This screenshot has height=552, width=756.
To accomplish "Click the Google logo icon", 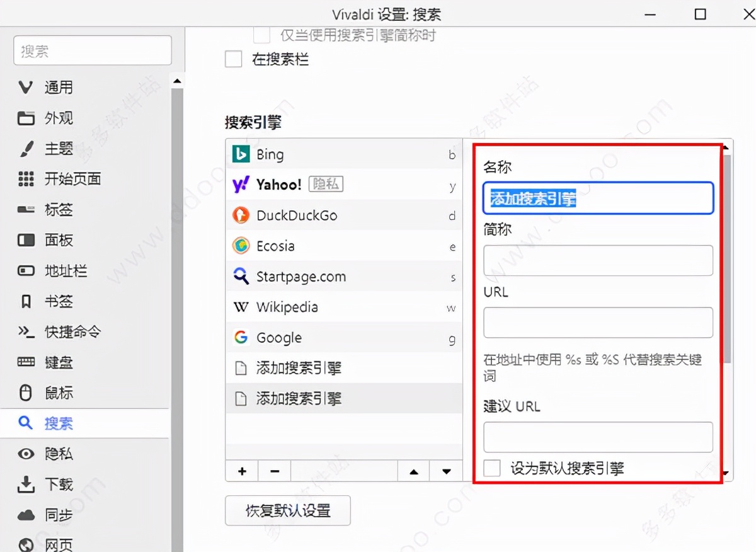I will click(x=241, y=338).
